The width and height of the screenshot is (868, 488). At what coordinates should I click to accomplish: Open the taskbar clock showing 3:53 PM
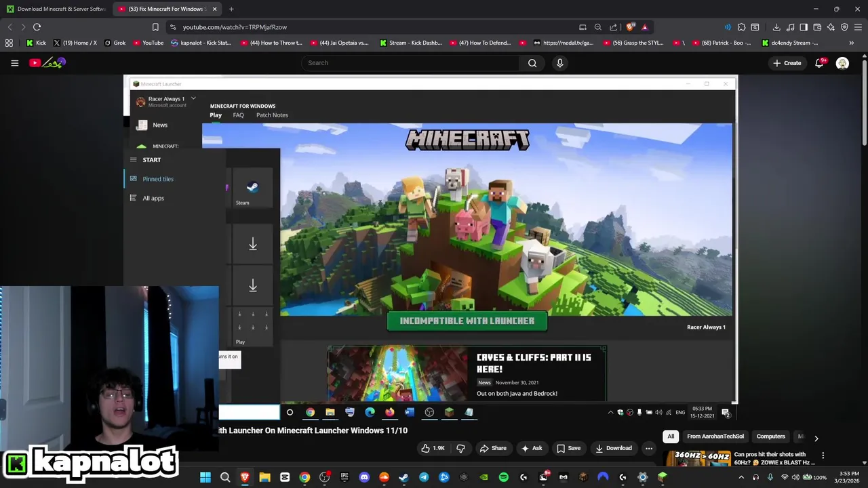(849, 477)
